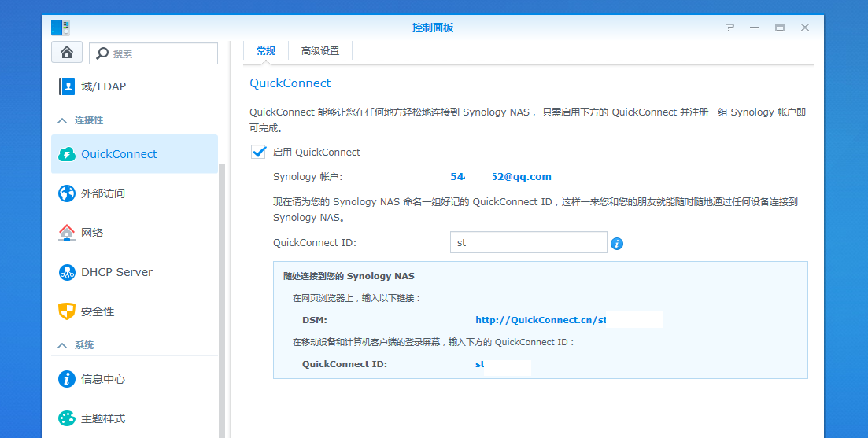The width and height of the screenshot is (868, 438).
Task: Click the DHCP Server icon
Action: 67,272
